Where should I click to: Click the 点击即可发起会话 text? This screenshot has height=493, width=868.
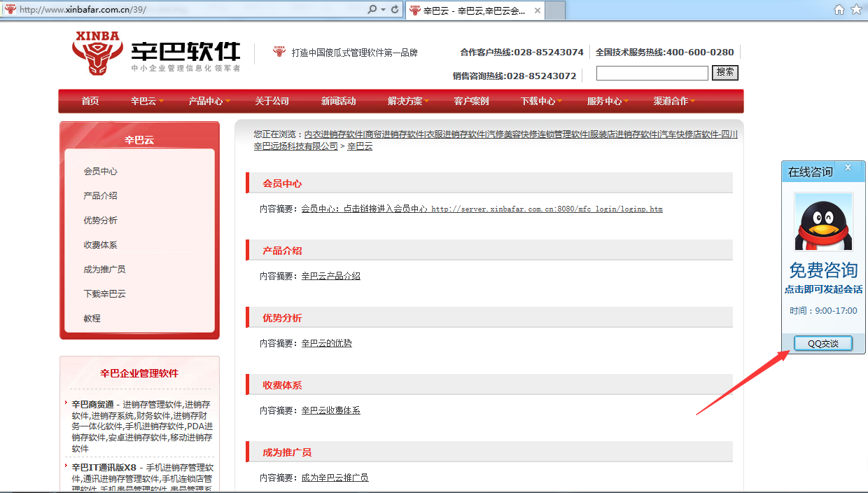[x=823, y=289]
